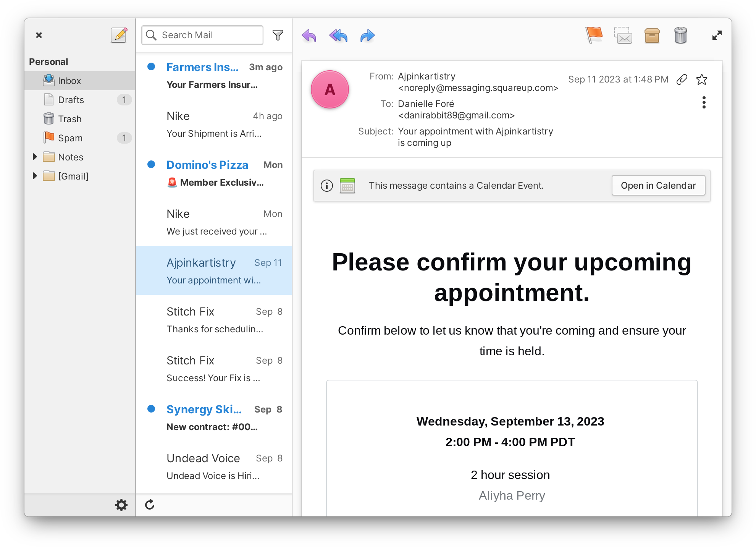Click the Filter icon in search bar
Screen dimensions: 756x547
tap(278, 35)
